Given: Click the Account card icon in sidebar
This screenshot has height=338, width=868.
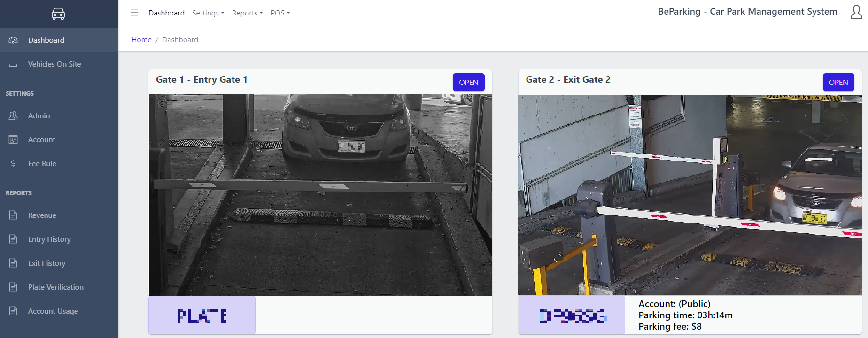Looking at the screenshot, I should [x=13, y=139].
